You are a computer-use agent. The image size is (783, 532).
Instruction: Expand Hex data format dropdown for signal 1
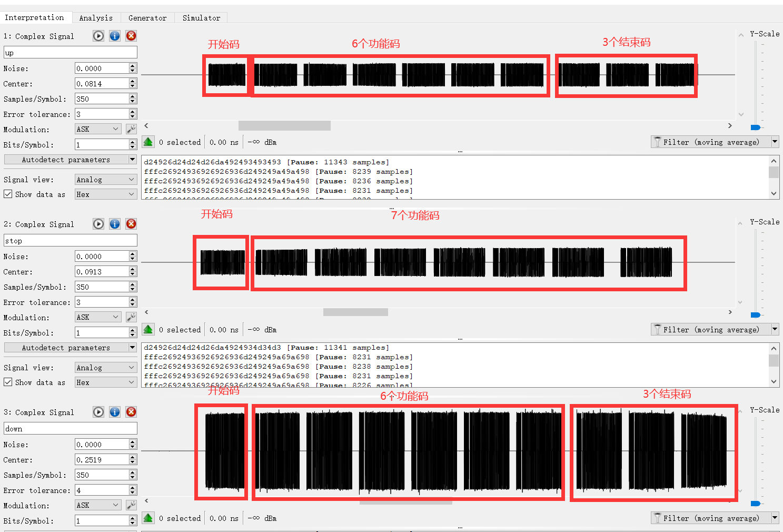pos(105,194)
